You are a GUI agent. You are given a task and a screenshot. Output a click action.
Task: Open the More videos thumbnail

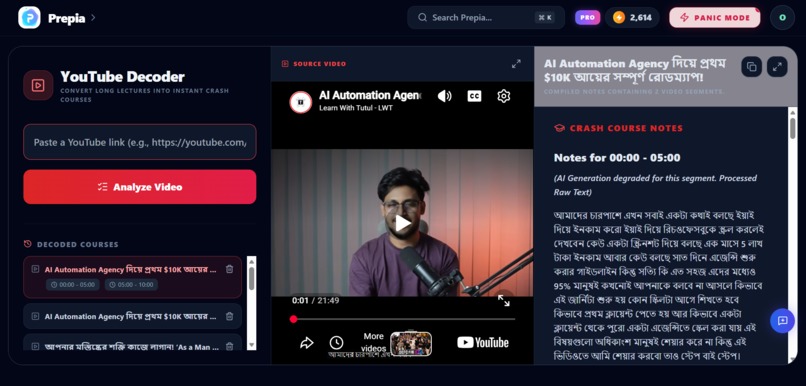pos(411,343)
